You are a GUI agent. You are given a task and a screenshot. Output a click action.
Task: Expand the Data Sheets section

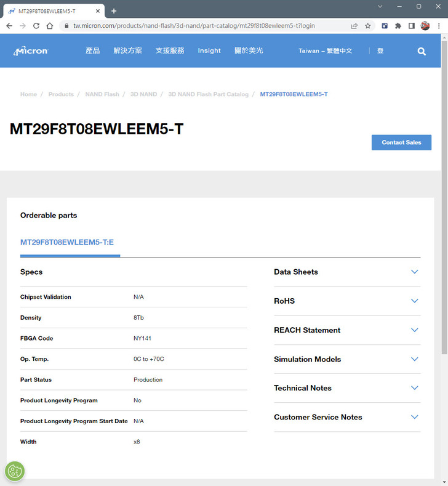(x=347, y=272)
